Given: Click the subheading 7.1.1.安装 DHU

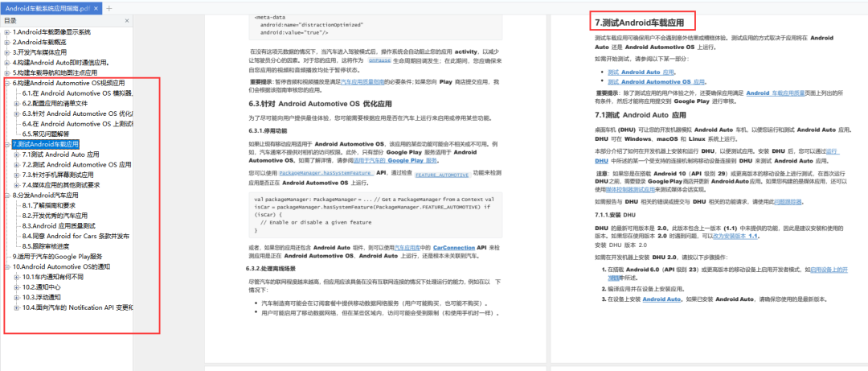Looking at the screenshot, I should [x=615, y=215].
